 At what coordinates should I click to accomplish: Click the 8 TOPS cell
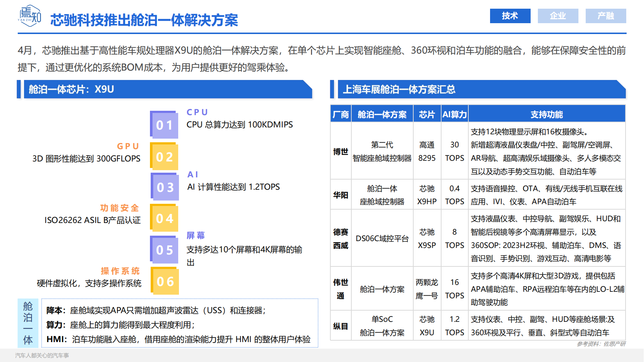(x=455, y=239)
